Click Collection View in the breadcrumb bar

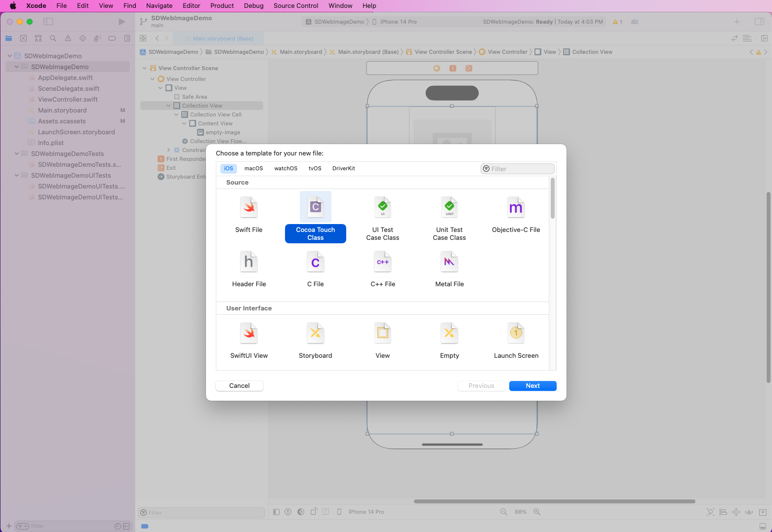point(588,52)
